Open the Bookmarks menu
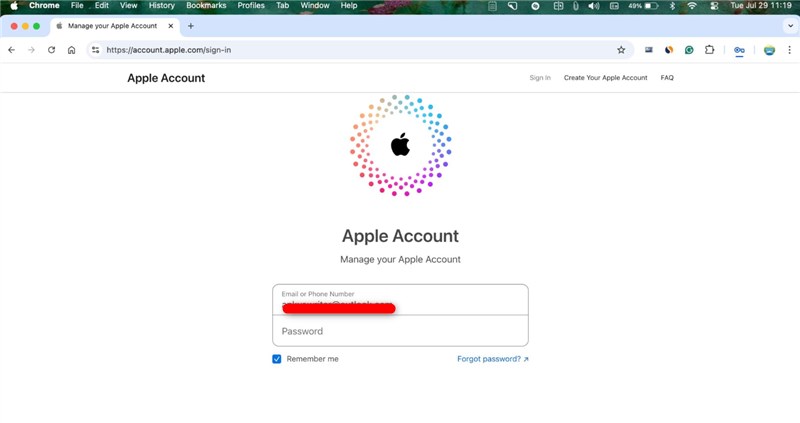800x423 pixels. tap(206, 6)
